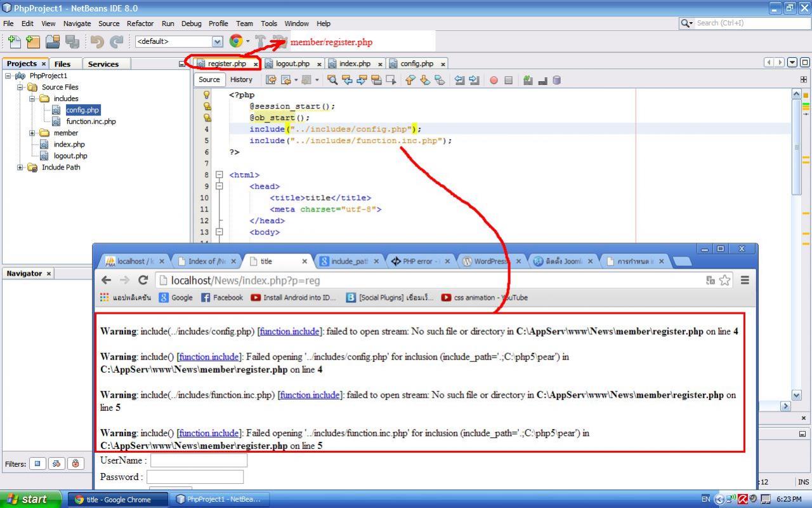
Task: Click the Find Selection magnifier icon
Action: 332,80
